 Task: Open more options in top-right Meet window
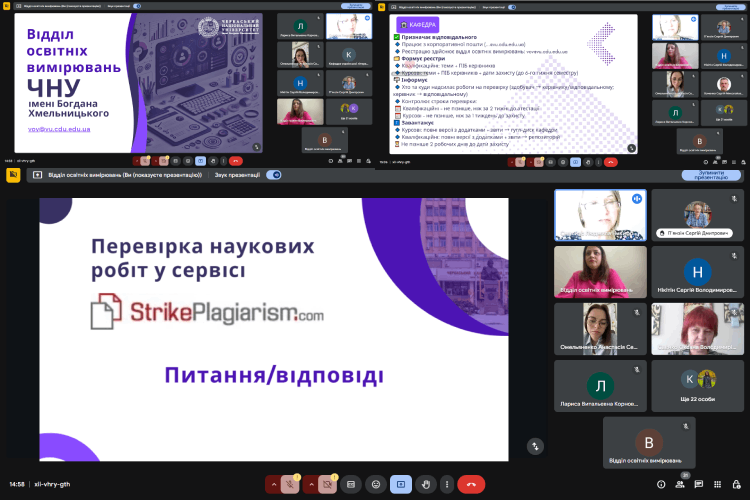click(x=598, y=162)
